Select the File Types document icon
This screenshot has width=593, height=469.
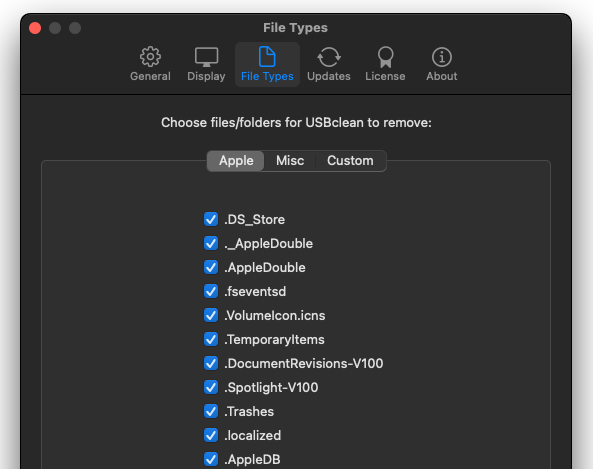tap(267, 57)
